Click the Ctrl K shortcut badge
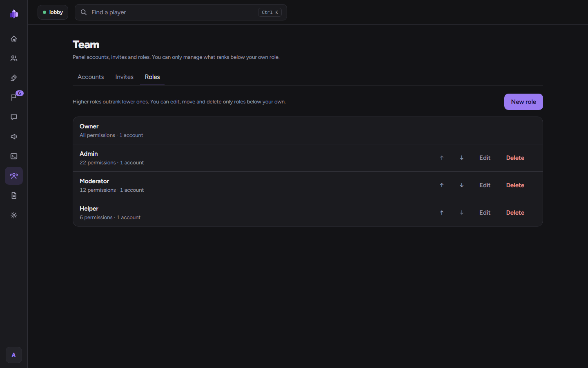588x368 pixels. pyautogui.click(x=270, y=12)
